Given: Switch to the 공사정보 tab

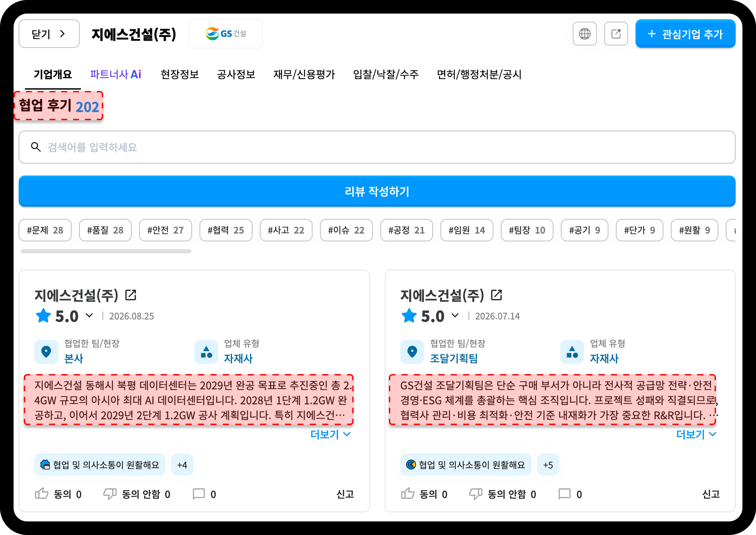Looking at the screenshot, I should (x=236, y=74).
